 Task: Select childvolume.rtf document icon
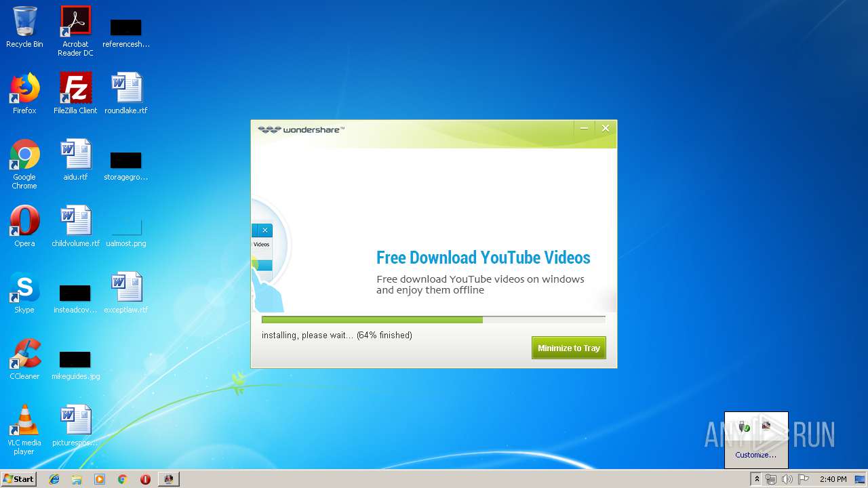(x=75, y=226)
